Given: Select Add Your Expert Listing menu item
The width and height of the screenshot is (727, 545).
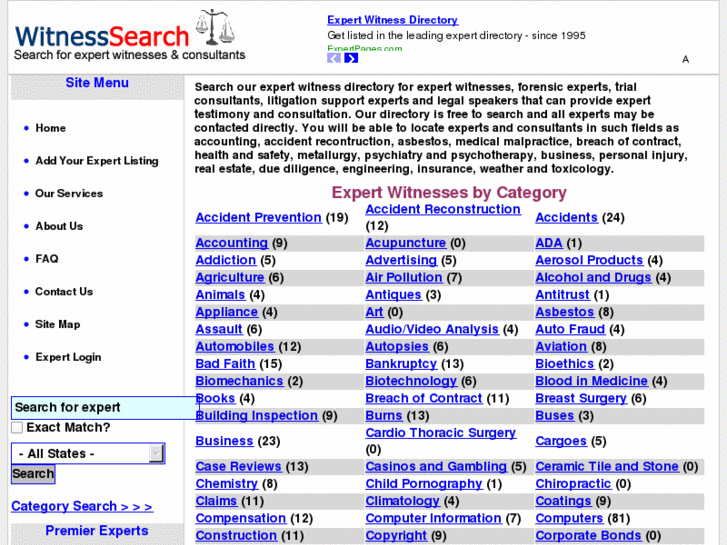Looking at the screenshot, I should pyautogui.click(x=97, y=160).
